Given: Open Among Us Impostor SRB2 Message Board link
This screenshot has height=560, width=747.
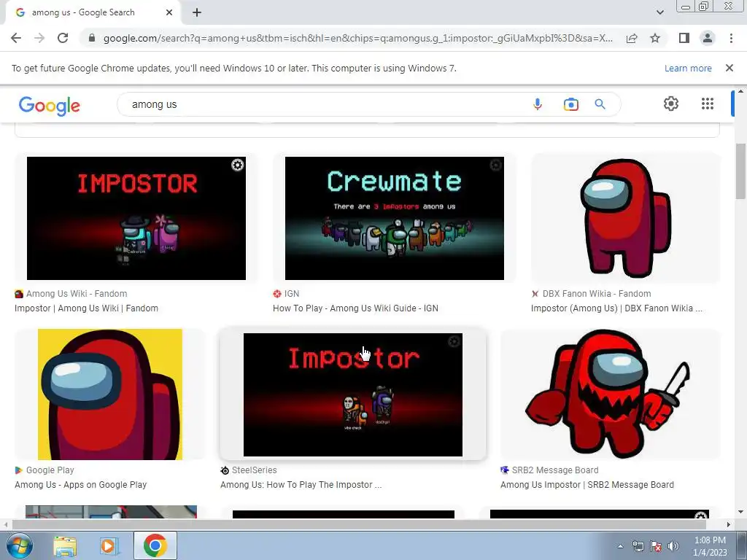Looking at the screenshot, I should coord(587,485).
